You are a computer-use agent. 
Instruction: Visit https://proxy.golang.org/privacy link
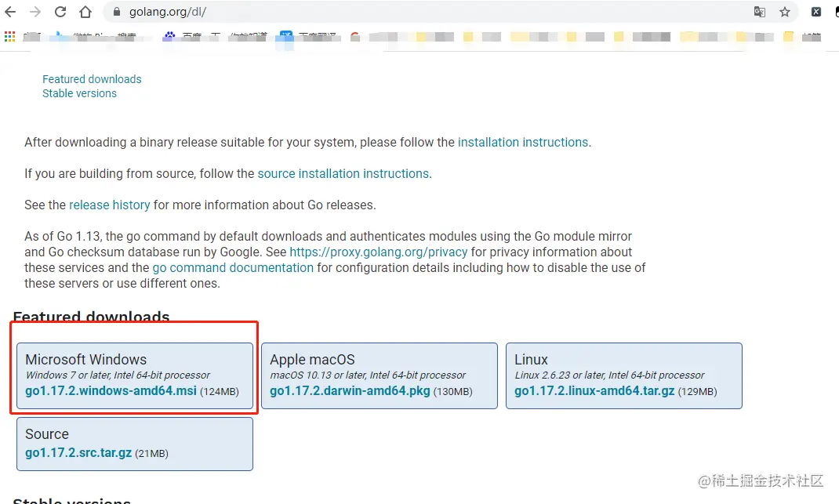point(378,252)
